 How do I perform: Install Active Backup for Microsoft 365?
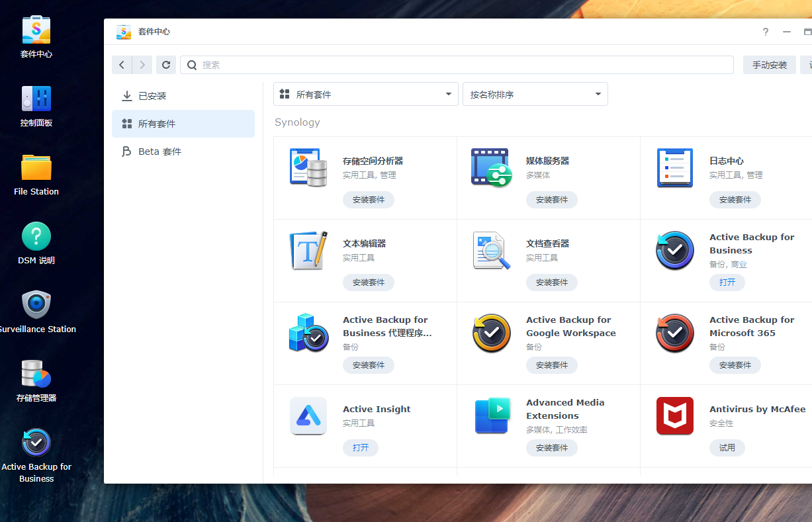click(735, 365)
